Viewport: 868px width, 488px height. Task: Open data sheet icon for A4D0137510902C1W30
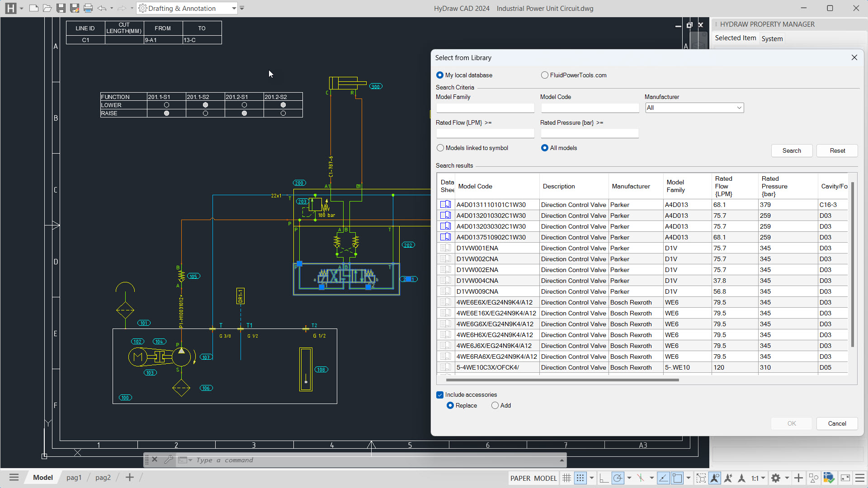445,237
